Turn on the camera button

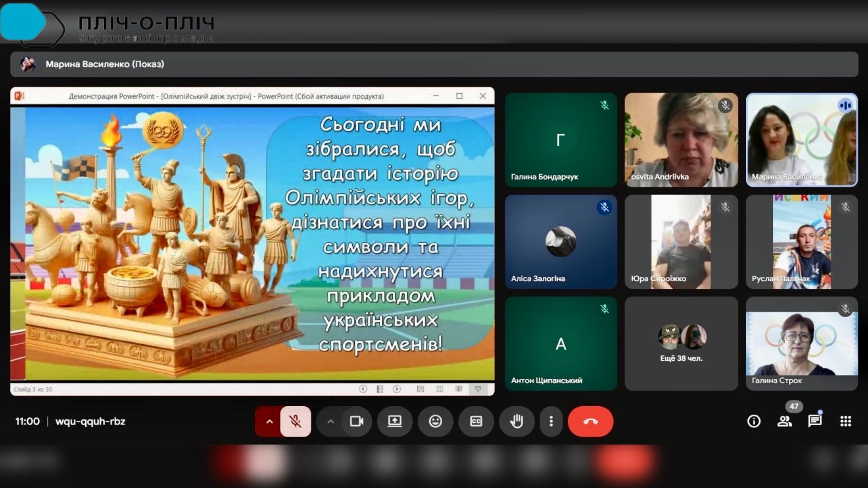coord(356,421)
